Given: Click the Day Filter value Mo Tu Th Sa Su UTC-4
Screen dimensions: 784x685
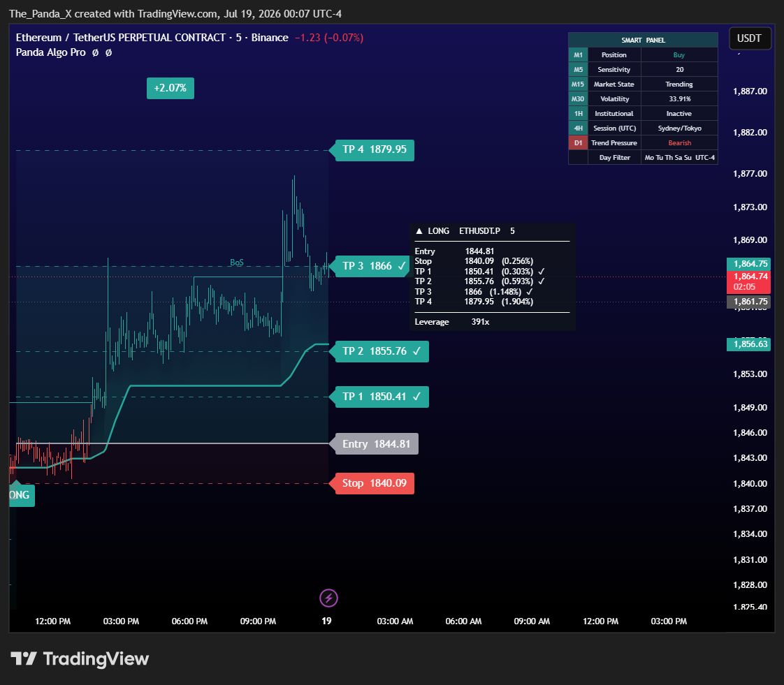Looking at the screenshot, I should 679,157.
